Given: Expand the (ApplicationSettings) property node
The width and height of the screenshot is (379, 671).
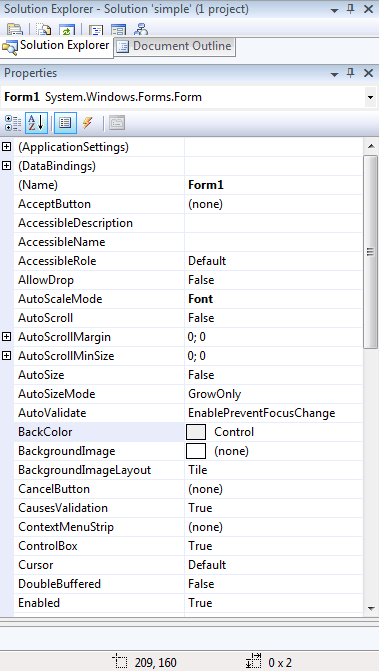Looking at the screenshot, I should (x=6, y=147).
